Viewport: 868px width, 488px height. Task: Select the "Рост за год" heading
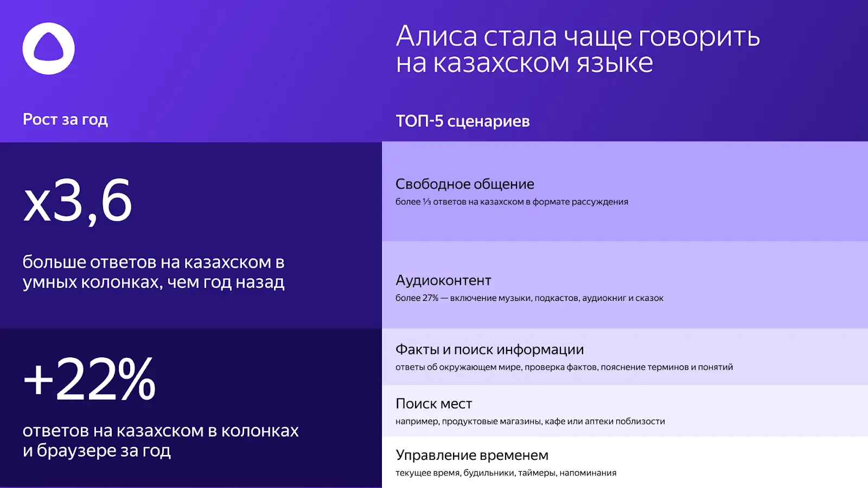65,119
